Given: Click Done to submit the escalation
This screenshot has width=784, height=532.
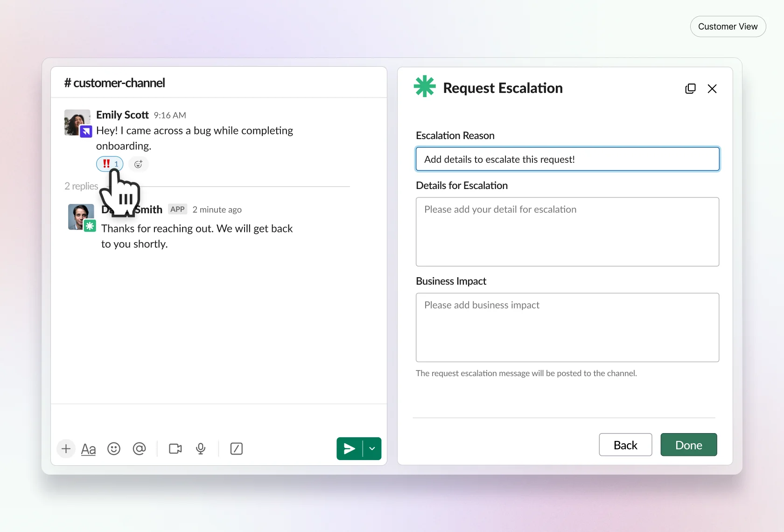Looking at the screenshot, I should (x=688, y=445).
